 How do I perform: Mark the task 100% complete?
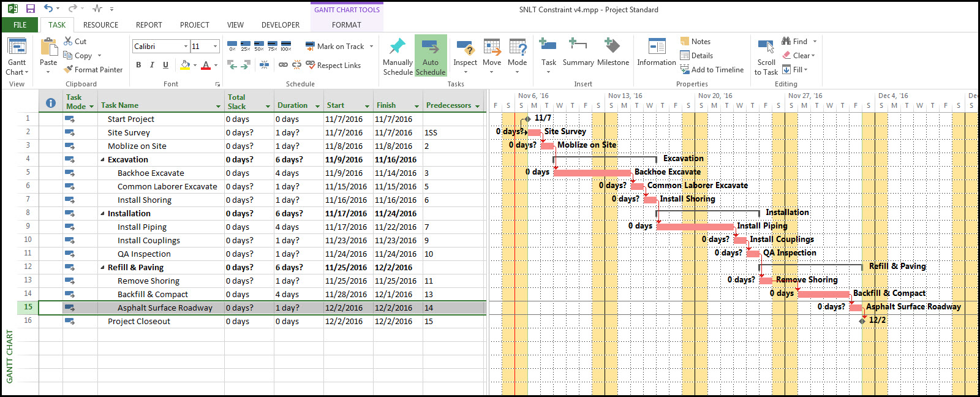pos(286,46)
